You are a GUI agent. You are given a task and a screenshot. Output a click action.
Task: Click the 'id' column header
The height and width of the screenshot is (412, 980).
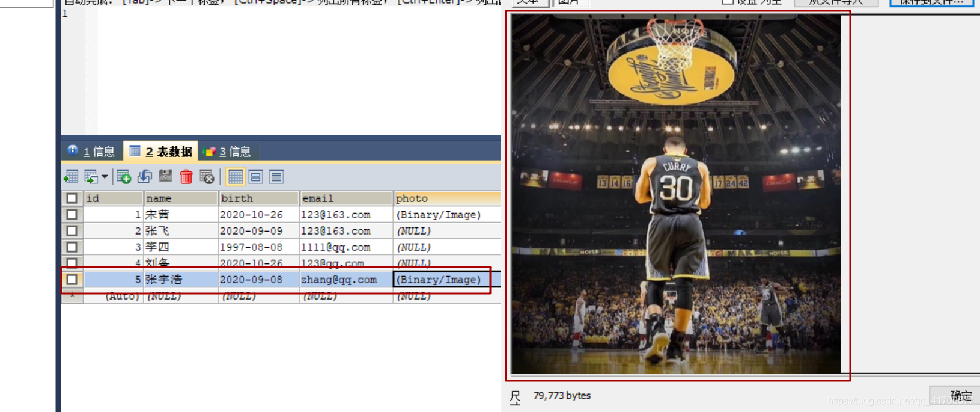pyautogui.click(x=113, y=198)
